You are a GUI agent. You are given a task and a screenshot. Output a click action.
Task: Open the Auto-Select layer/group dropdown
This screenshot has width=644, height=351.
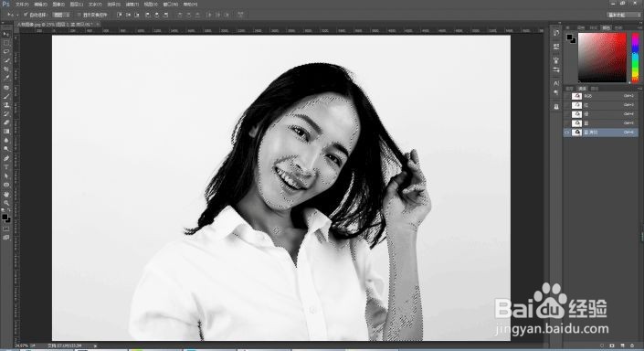pyautogui.click(x=61, y=15)
